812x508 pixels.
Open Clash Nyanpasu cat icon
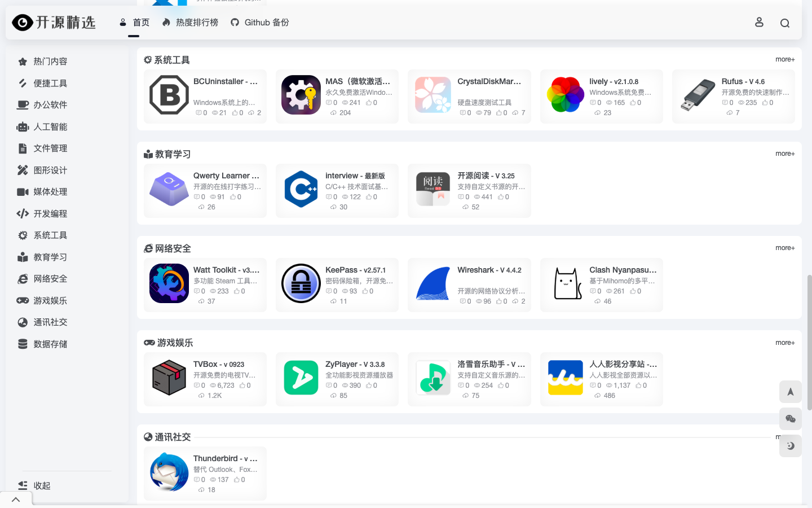pos(566,283)
